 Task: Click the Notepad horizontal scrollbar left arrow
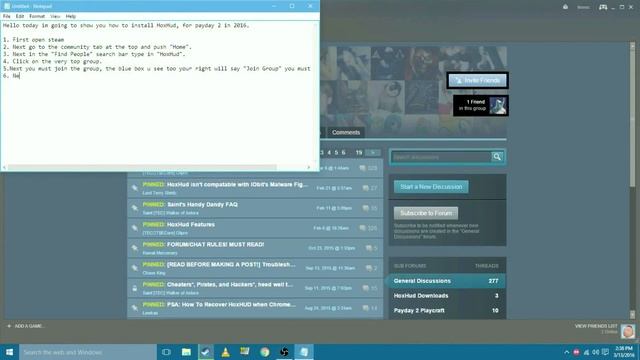click(4, 167)
